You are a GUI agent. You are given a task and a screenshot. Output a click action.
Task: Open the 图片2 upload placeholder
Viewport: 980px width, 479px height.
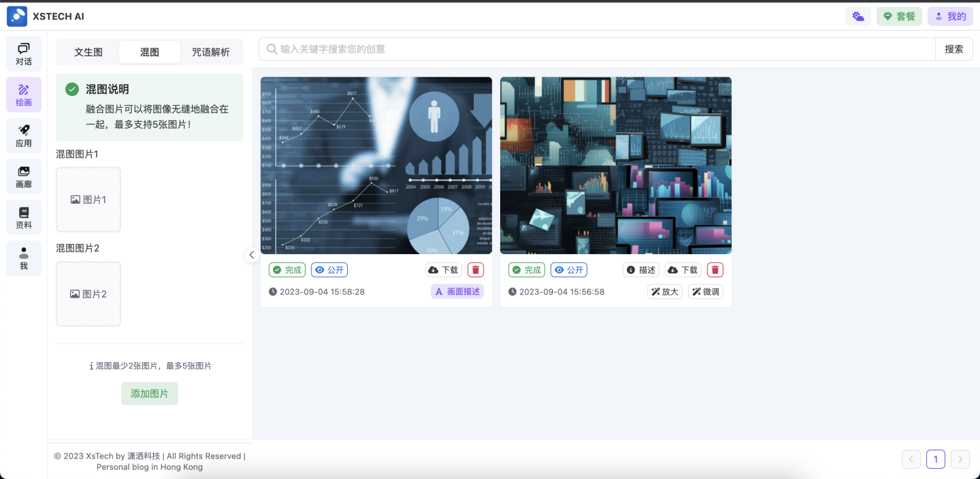[88, 294]
